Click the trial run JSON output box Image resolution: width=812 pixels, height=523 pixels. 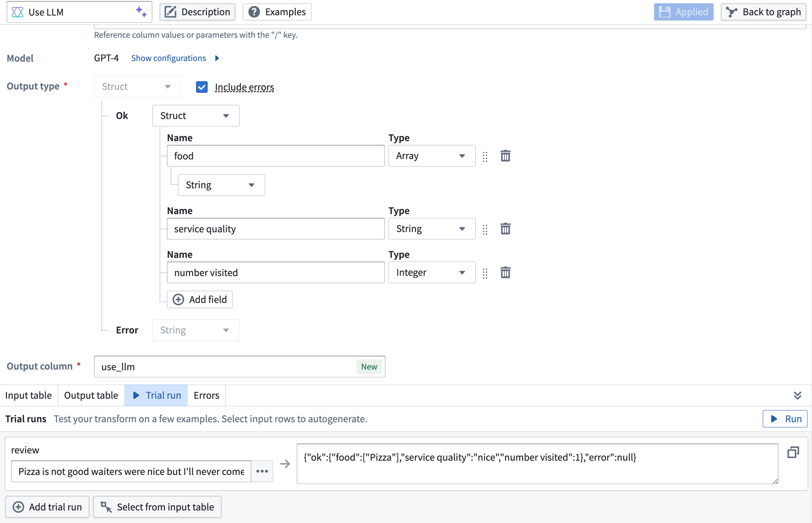pos(537,464)
